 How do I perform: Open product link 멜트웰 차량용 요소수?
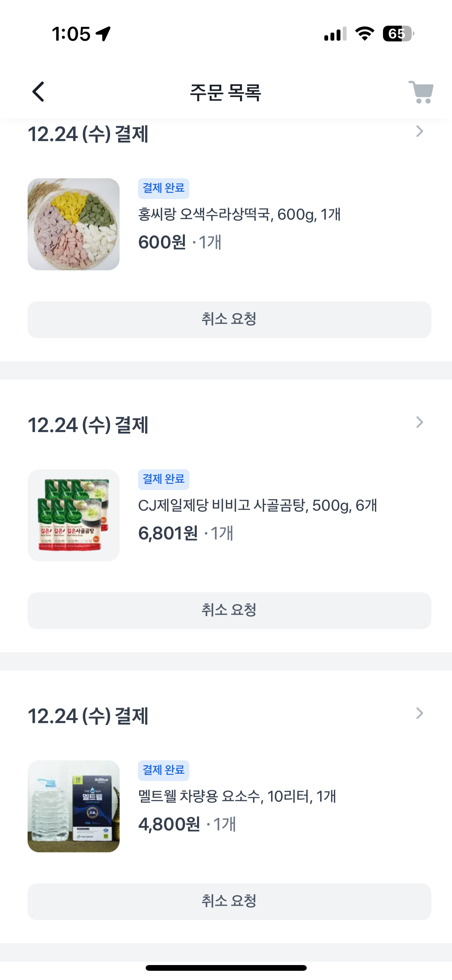pyautogui.click(x=237, y=797)
